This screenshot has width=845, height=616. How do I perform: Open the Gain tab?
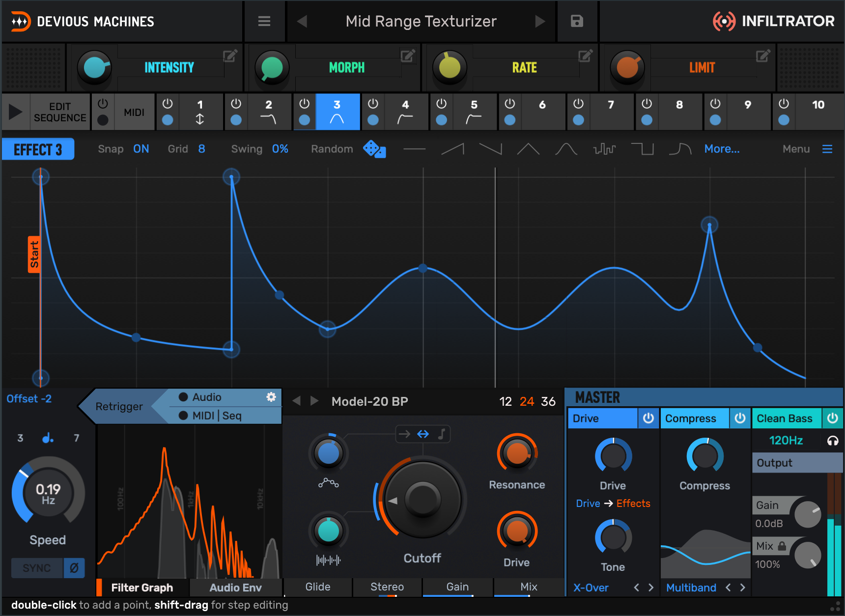(x=457, y=587)
